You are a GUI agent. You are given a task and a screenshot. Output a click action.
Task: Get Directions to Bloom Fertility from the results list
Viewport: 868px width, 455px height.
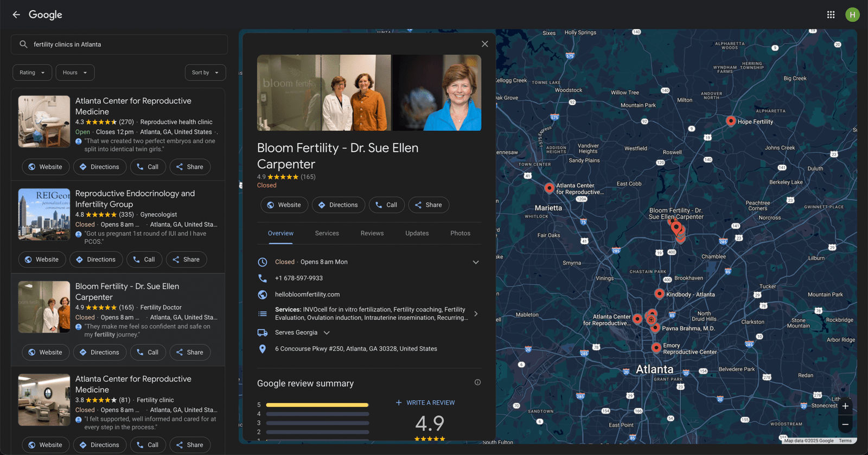100,352
